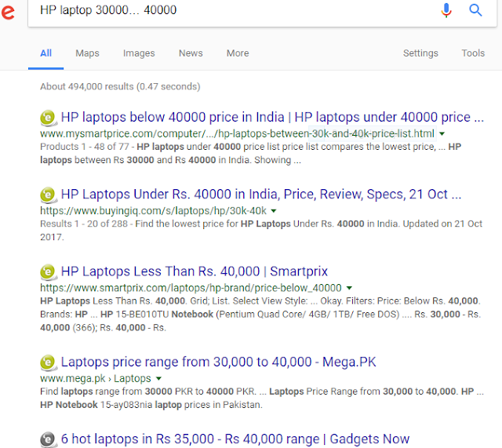The height and width of the screenshot is (448, 502).
Task: Click green rating icon beside Mega.PK result
Action: coord(48,362)
